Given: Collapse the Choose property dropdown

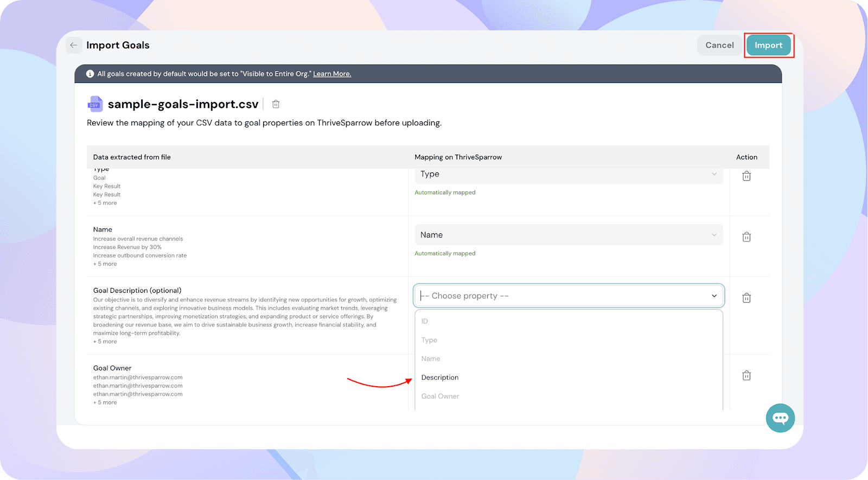Looking at the screenshot, I should pos(569,296).
